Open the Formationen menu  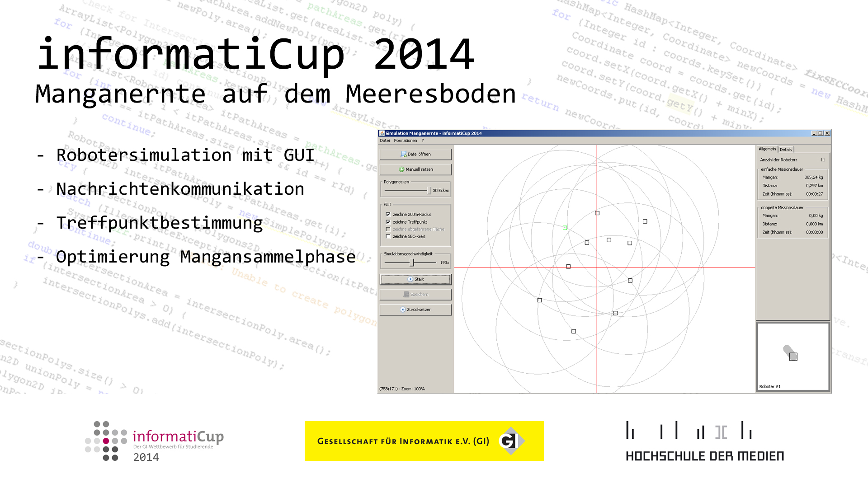(x=406, y=141)
